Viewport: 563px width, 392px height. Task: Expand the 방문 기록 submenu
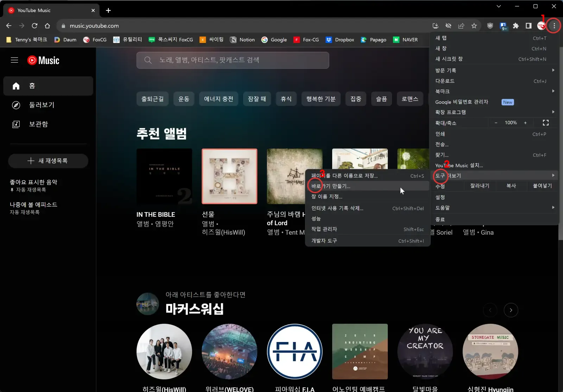pyautogui.click(x=494, y=70)
